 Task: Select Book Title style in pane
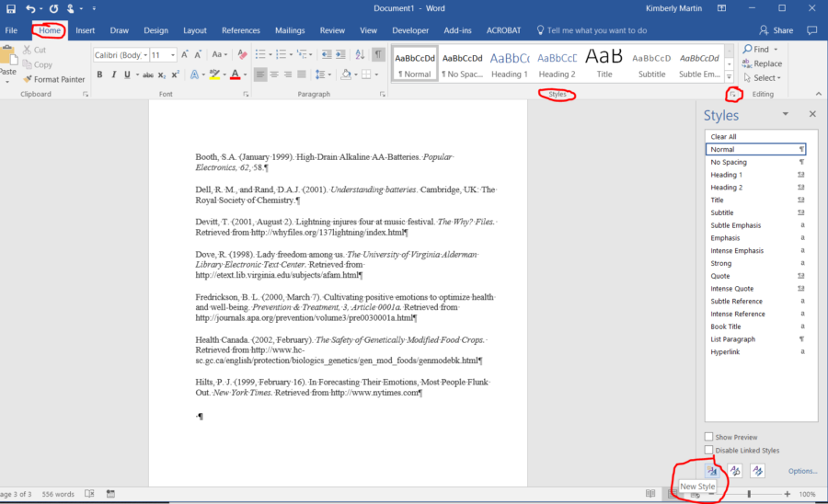click(x=755, y=326)
